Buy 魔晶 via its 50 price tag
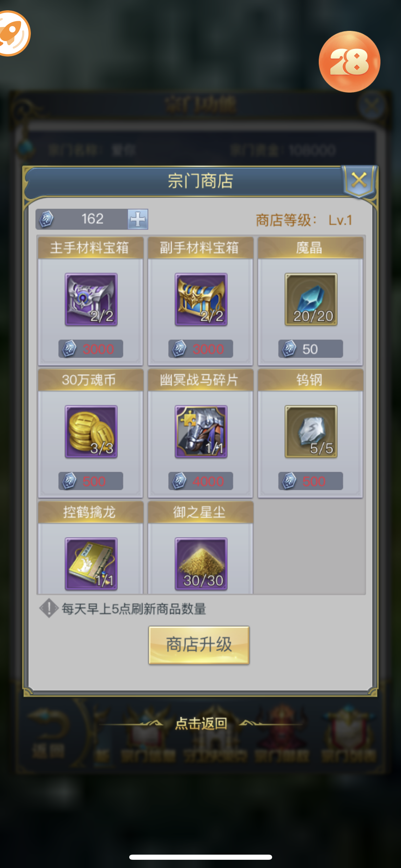The width and height of the screenshot is (401, 868). click(311, 349)
